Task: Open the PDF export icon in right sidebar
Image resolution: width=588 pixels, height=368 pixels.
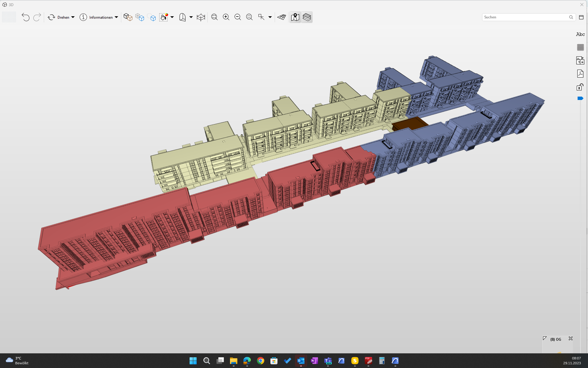Action: click(580, 74)
